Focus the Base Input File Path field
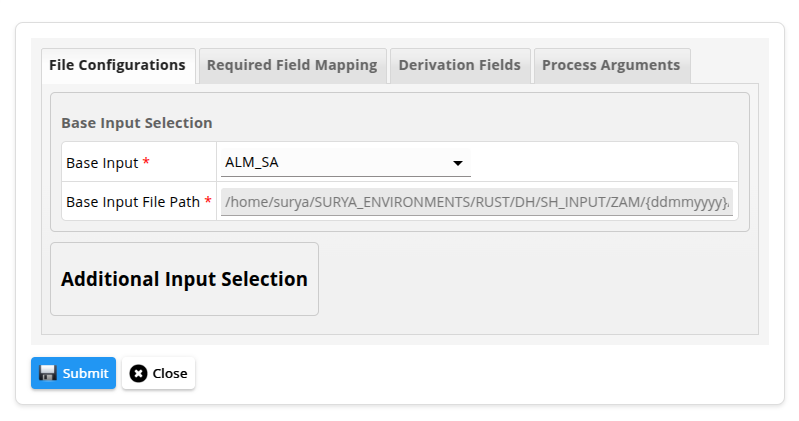Viewport: 799px width, 421px height. 476,202
